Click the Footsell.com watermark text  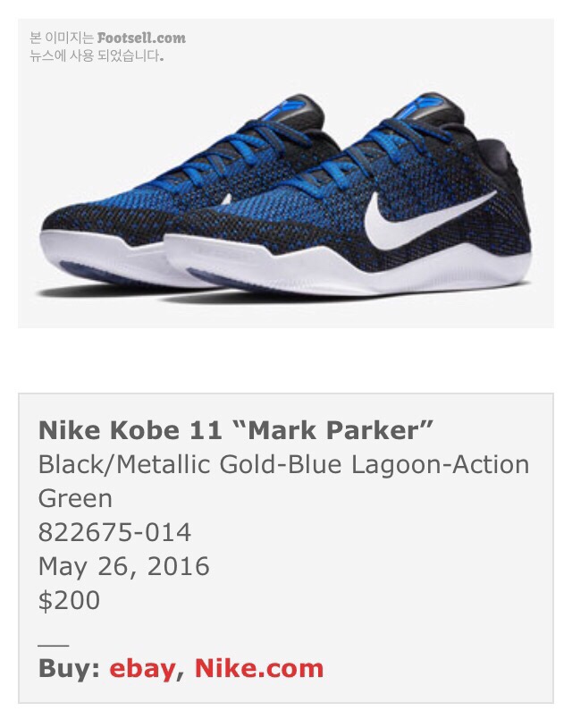point(141,38)
